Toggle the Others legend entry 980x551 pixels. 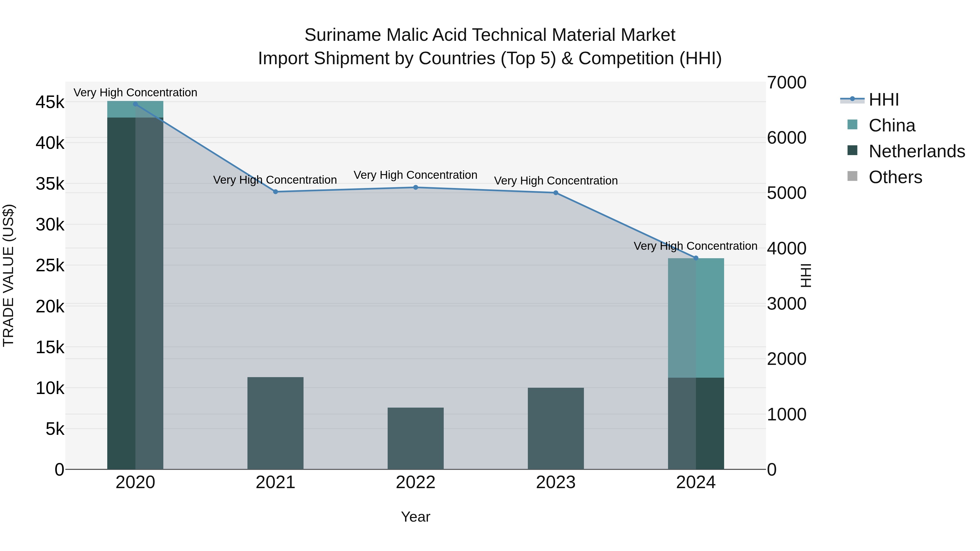click(x=884, y=177)
